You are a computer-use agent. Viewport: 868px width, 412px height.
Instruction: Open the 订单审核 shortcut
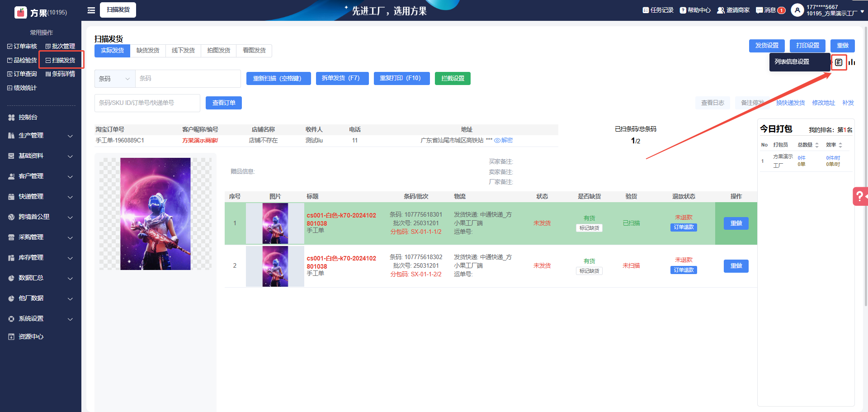pos(22,46)
